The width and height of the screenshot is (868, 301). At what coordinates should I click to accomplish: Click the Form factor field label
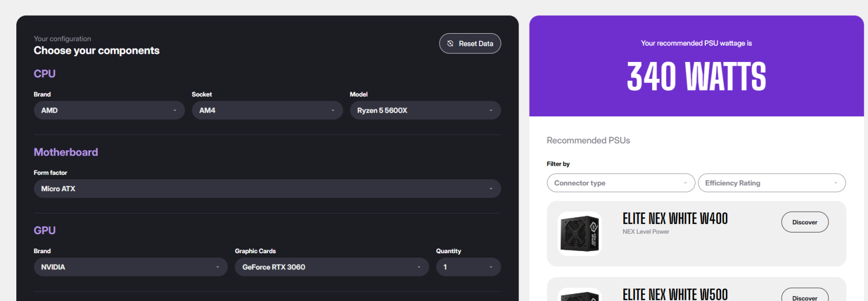tap(50, 173)
